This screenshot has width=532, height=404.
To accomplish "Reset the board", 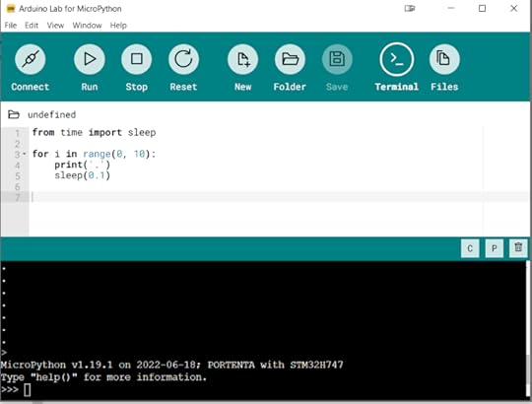I will coord(183,59).
